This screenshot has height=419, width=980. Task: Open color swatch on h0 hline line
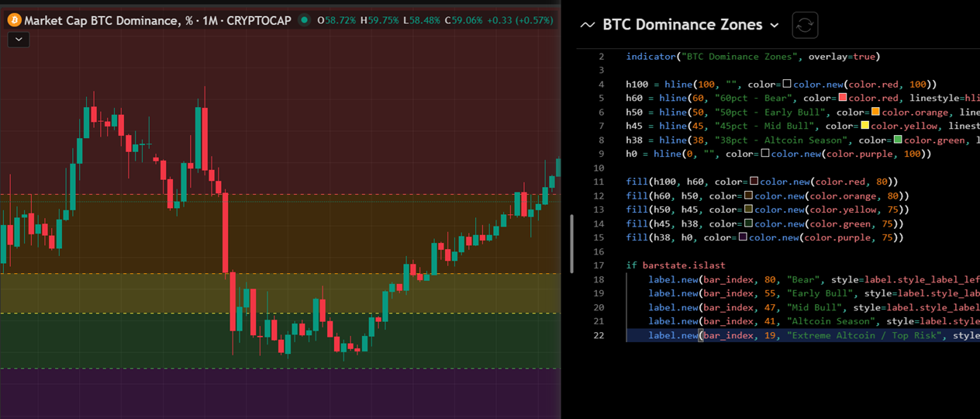point(765,154)
